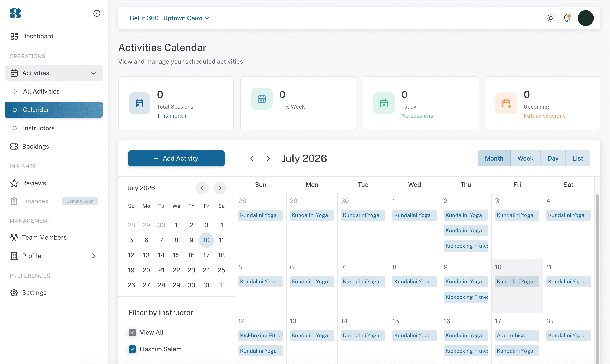Click the Coming Soon badge
Screen dimensions: 610x364
tap(80, 201)
